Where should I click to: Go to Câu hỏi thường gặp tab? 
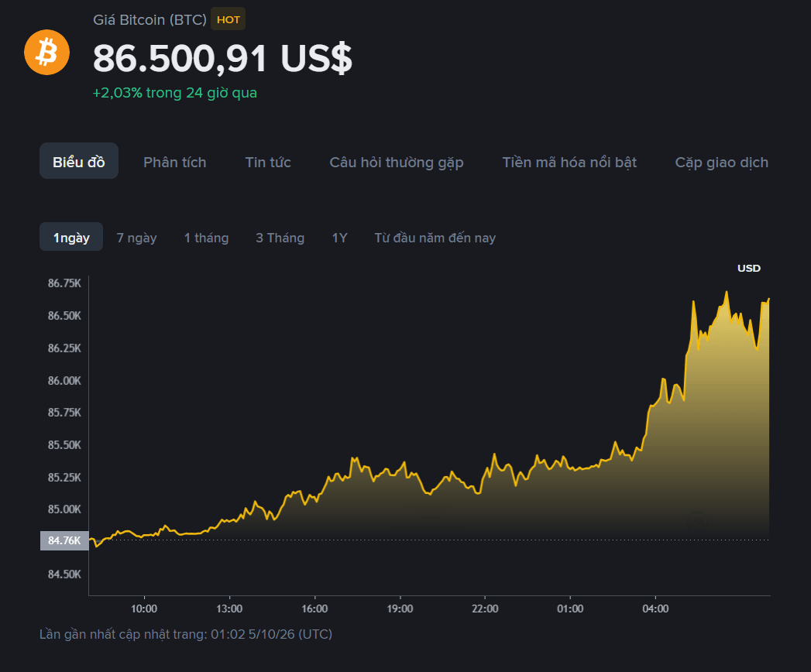click(397, 163)
